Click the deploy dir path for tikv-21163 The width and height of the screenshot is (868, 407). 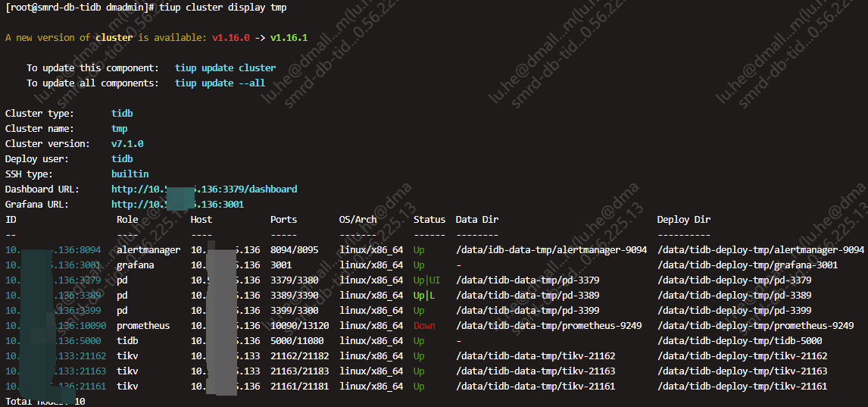(742, 371)
